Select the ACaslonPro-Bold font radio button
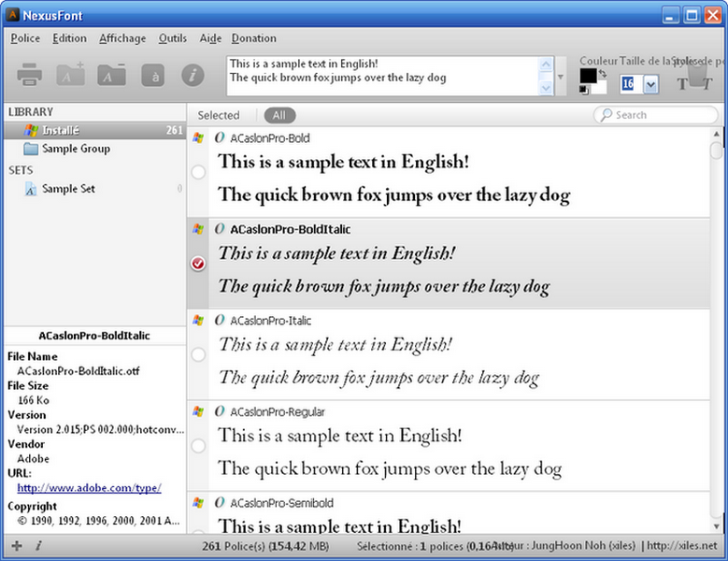Image resolution: width=728 pixels, height=561 pixels. coord(198,172)
